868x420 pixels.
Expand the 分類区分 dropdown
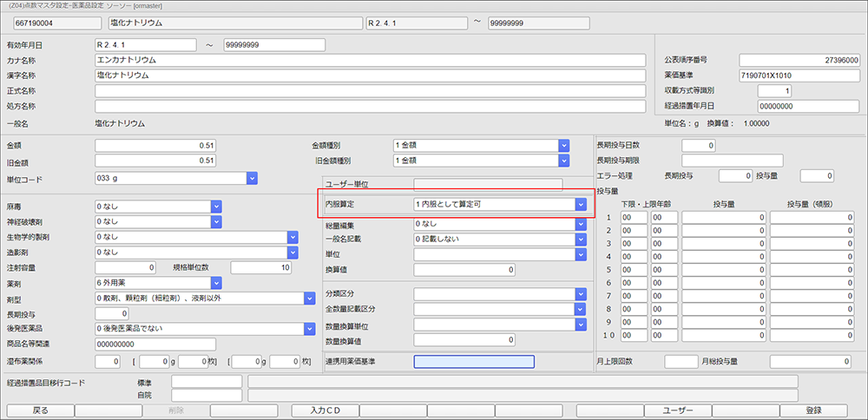tap(581, 294)
